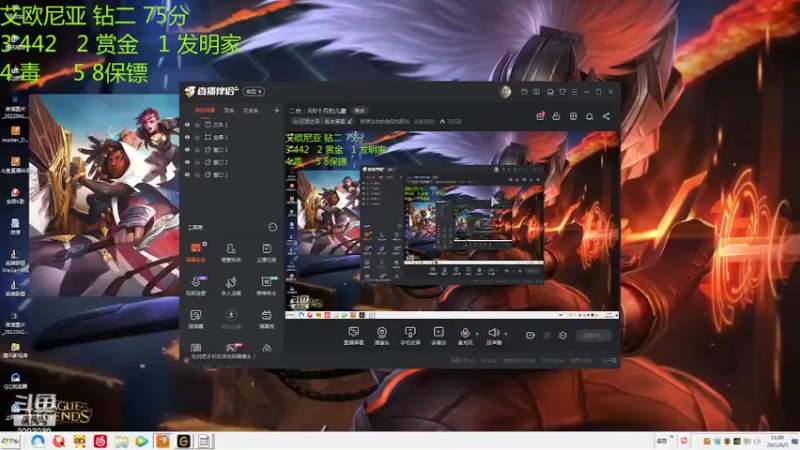Screen dimensions: 800x450
Task: Expand the toolbox more options circle
Action: [272, 227]
